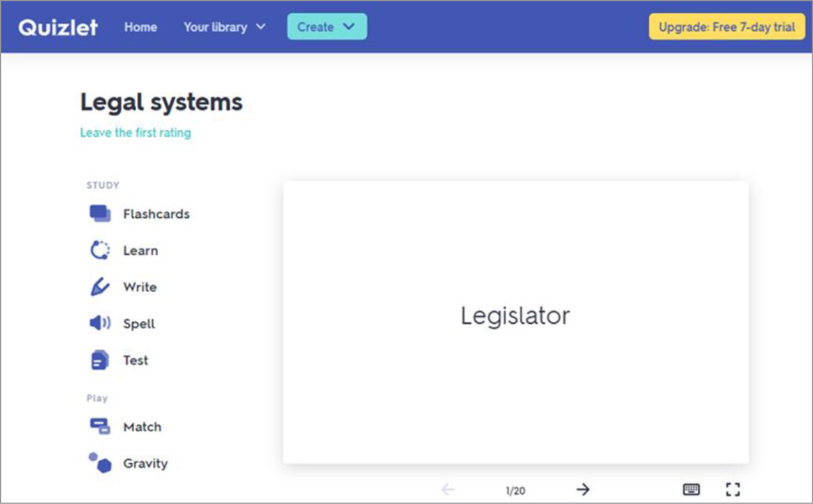Image resolution: width=813 pixels, height=504 pixels.
Task: Select the Learn circular arrow icon
Action: [x=100, y=250]
